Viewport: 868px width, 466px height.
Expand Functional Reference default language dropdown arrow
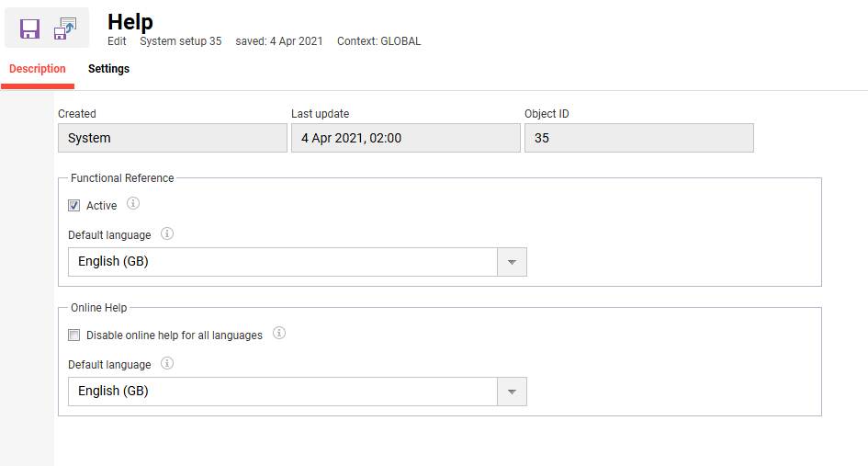tap(512, 262)
